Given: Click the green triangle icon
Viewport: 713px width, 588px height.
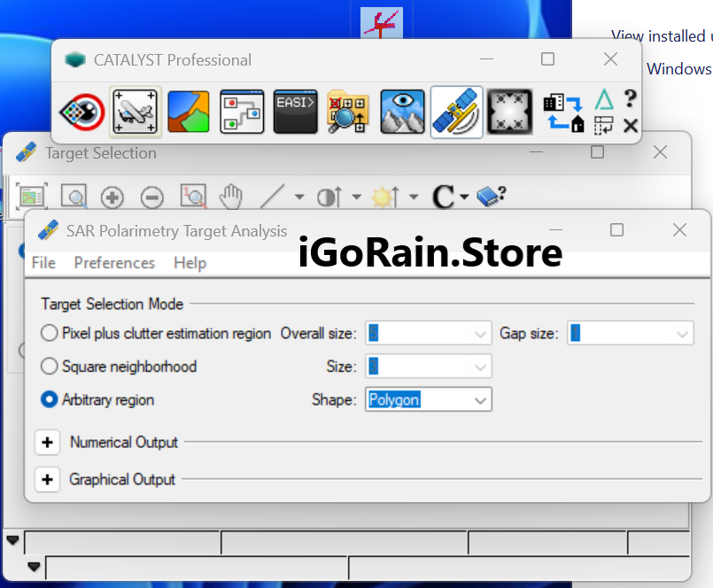Looking at the screenshot, I should pyautogui.click(x=604, y=99).
